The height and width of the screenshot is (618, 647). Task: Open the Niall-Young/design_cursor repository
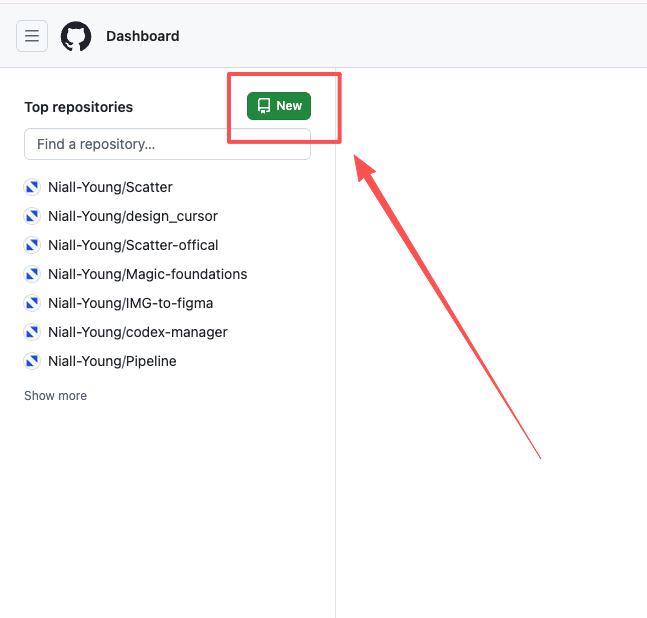(x=133, y=216)
